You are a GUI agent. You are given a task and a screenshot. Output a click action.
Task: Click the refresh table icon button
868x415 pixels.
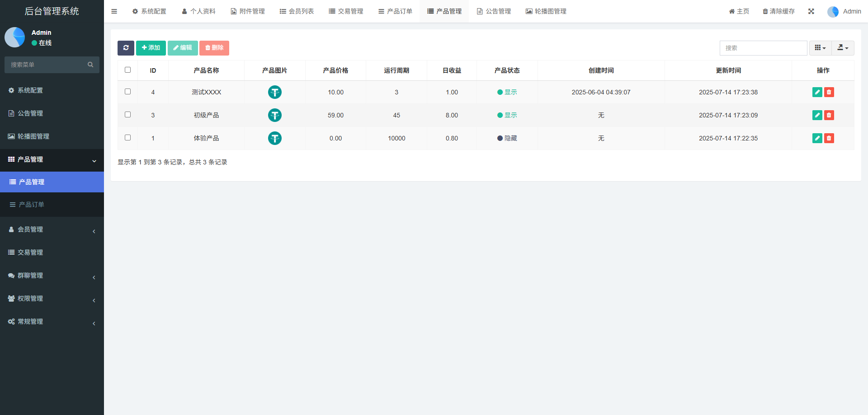pos(126,48)
